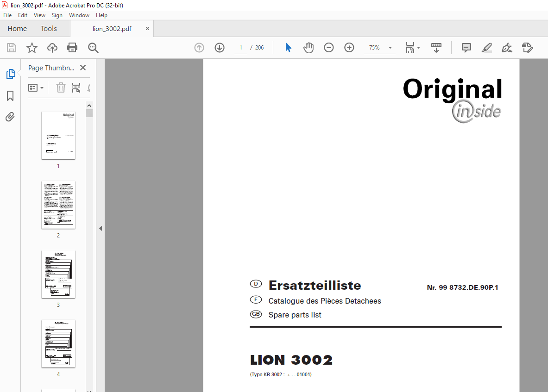Open the View menu
Screen dimensions: 548x392
tap(39, 15)
